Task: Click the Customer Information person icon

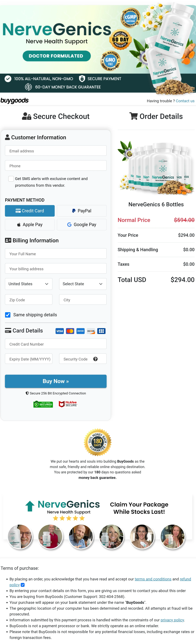Action: (x=7, y=137)
